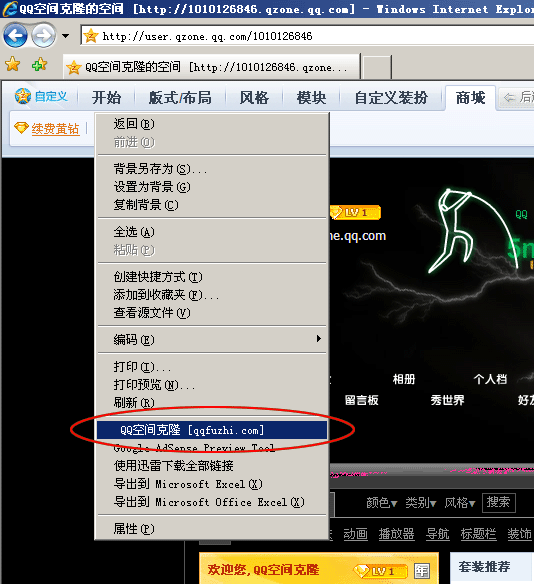Click the browser Back arrow button
This screenshot has height=584, width=534.
point(15,36)
